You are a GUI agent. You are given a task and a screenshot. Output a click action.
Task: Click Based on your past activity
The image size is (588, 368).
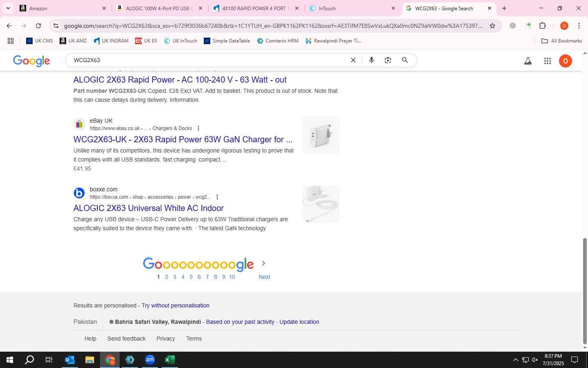pos(240,322)
